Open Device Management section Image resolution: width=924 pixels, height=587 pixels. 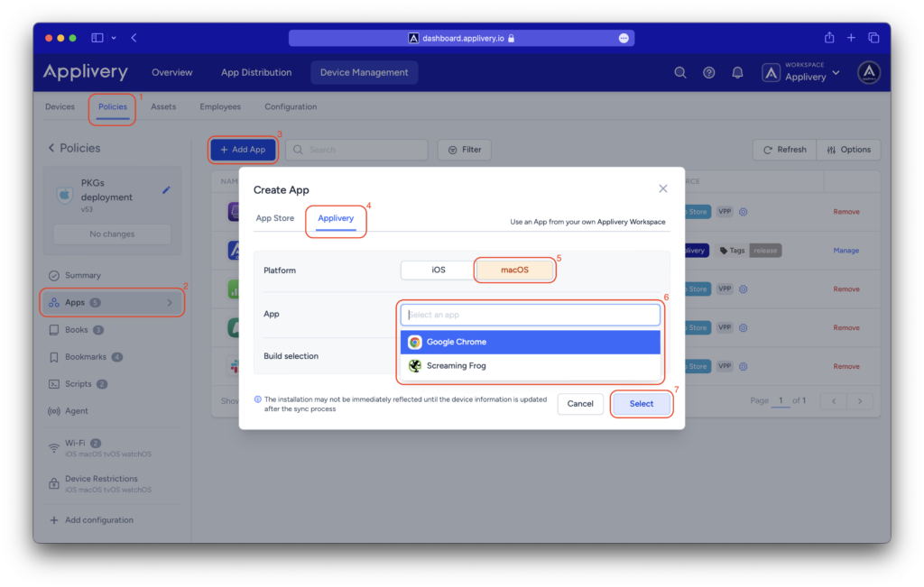click(365, 72)
